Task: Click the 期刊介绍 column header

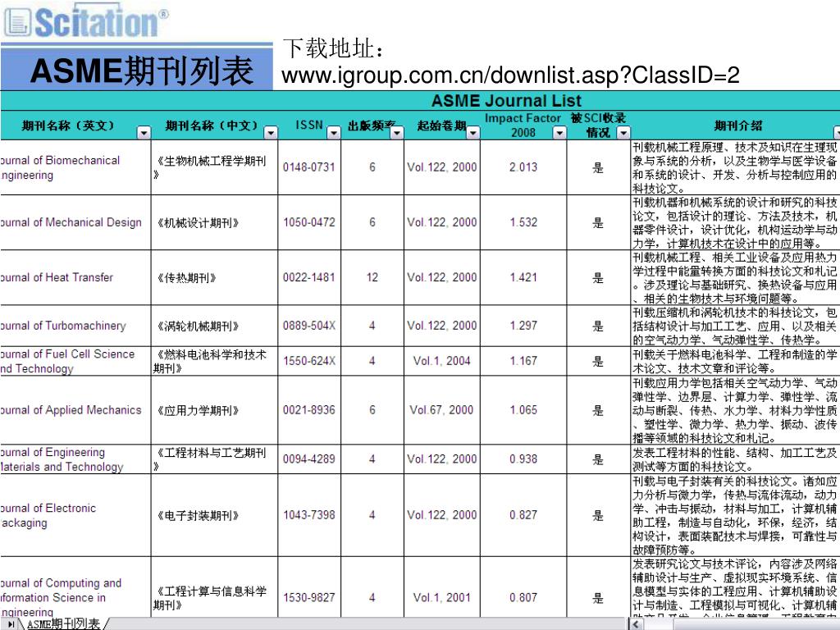Action: pos(737,126)
